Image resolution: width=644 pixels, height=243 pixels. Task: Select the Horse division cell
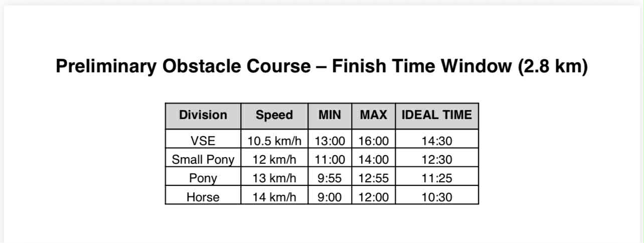(x=203, y=197)
